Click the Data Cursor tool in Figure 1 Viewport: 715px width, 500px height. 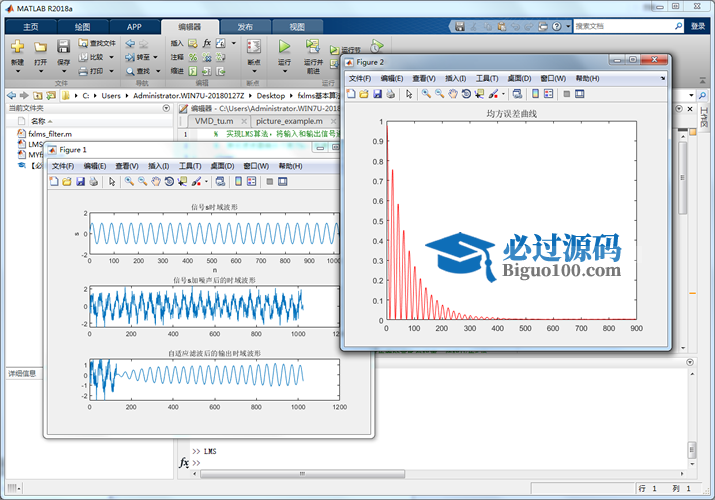[182, 181]
